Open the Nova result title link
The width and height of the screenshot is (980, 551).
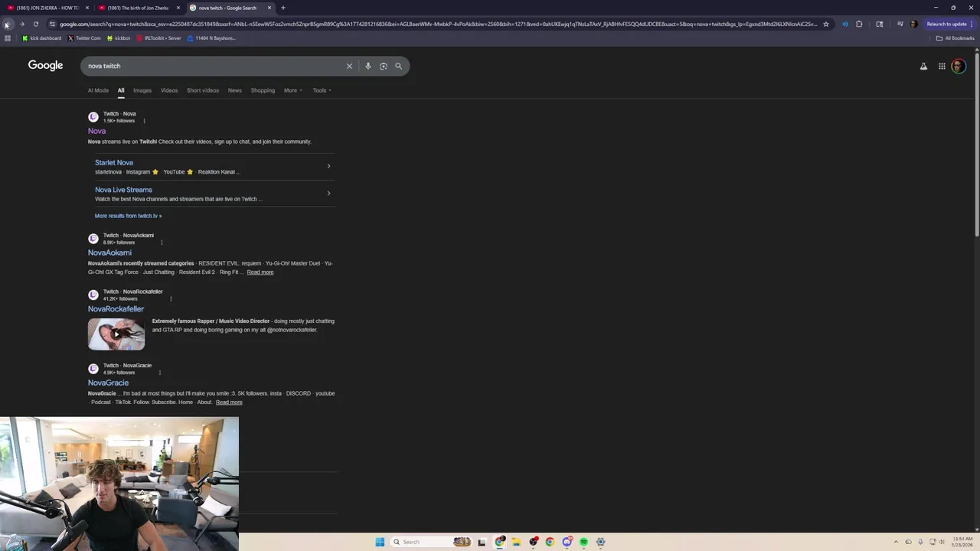(96, 131)
